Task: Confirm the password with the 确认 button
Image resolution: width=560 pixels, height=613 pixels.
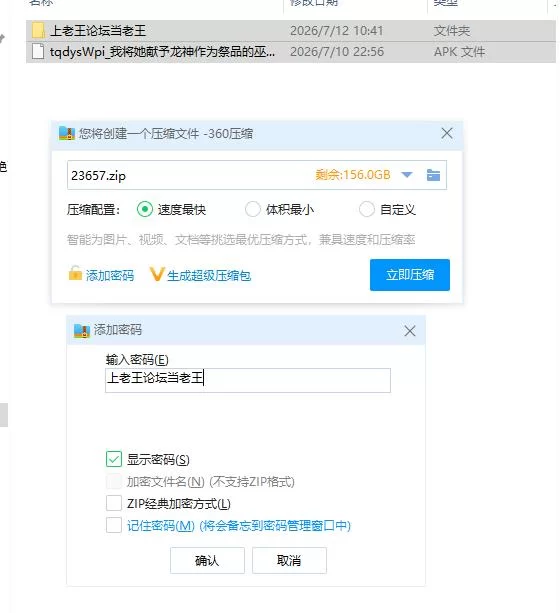Action: coord(207,561)
